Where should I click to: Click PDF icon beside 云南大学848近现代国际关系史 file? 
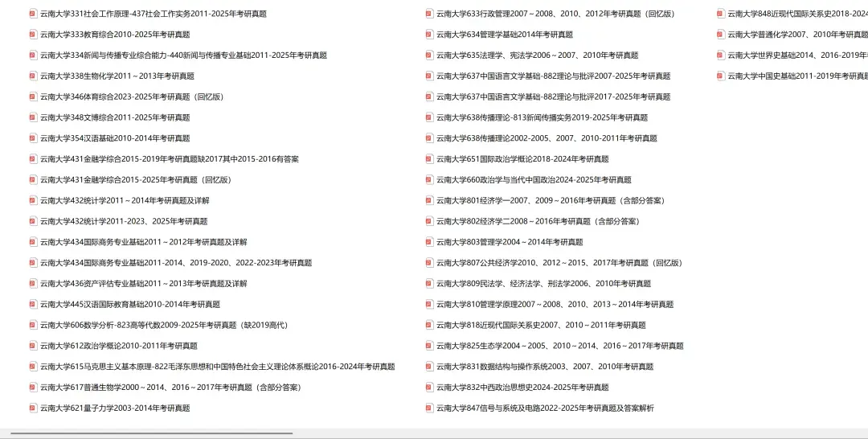[720, 14]
